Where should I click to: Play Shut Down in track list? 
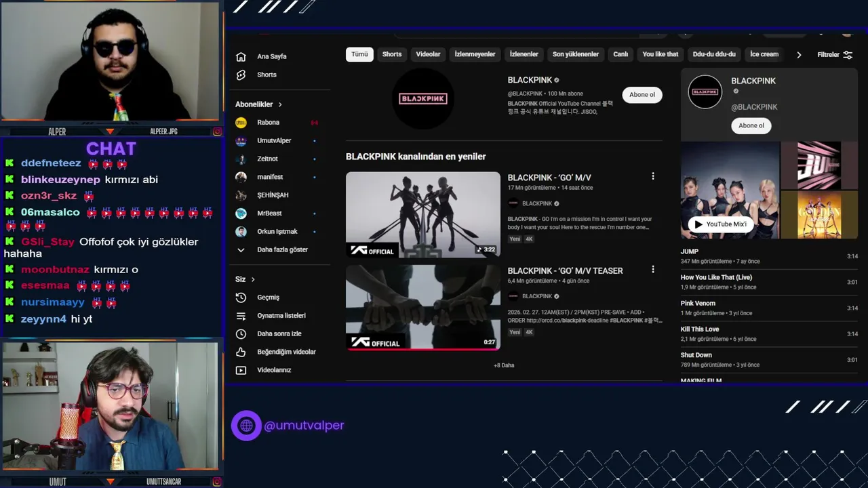pos(769,360)
